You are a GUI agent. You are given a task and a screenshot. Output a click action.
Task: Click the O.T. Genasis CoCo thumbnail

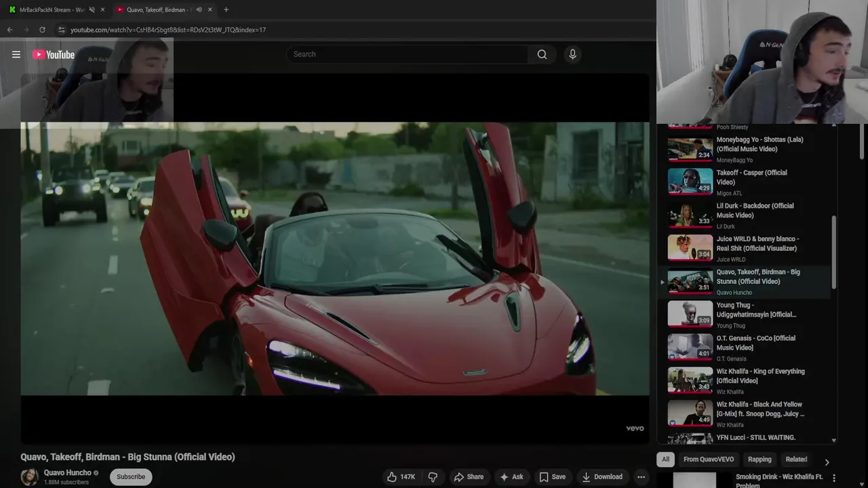click(x=690, y=348)
